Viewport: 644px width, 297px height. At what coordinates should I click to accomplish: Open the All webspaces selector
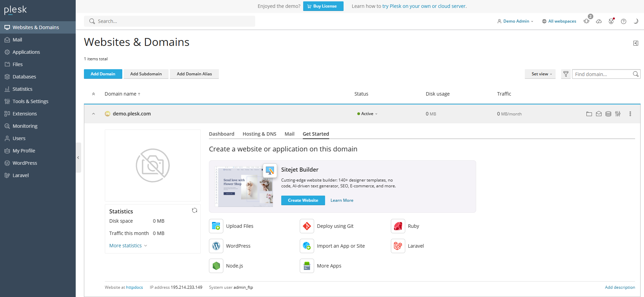[x=559, y=21]
